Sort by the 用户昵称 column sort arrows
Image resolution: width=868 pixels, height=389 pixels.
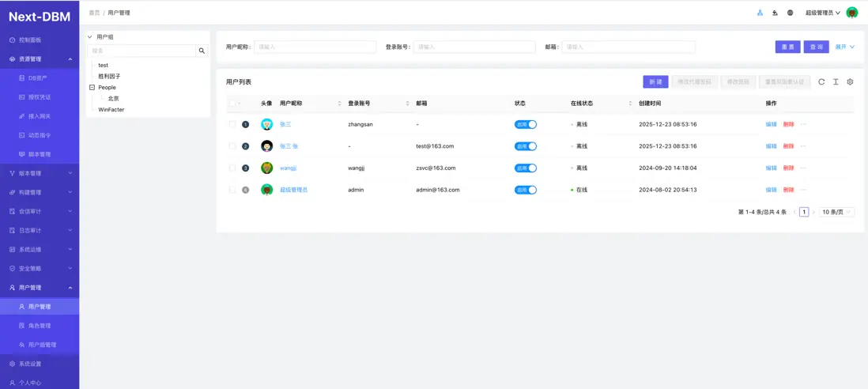pos(339,104)
